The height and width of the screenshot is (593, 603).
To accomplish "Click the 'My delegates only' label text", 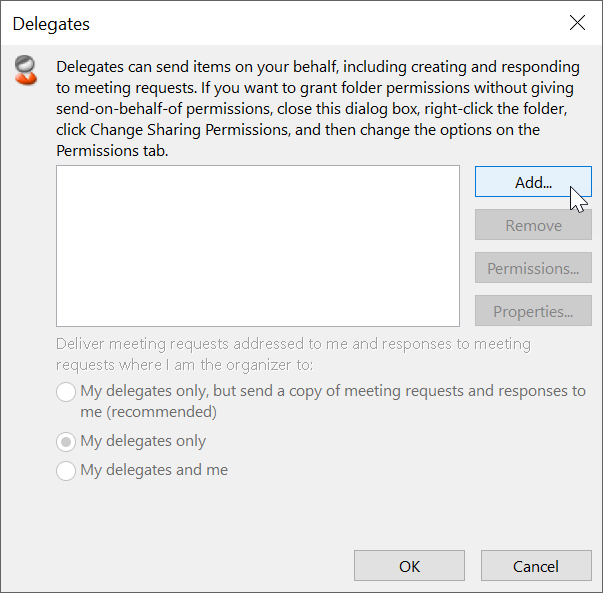I will pos(143,441).
